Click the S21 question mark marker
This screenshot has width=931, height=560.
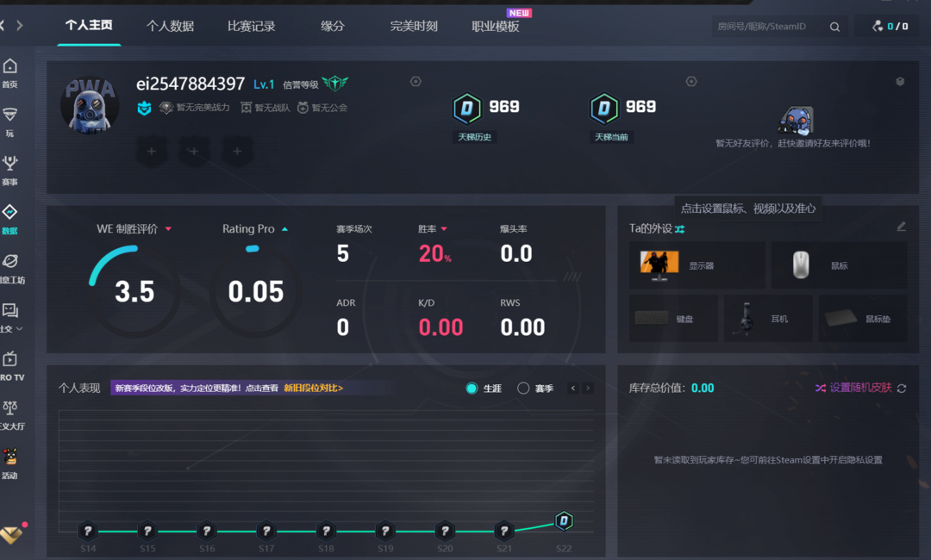click(x=504, y=531)
